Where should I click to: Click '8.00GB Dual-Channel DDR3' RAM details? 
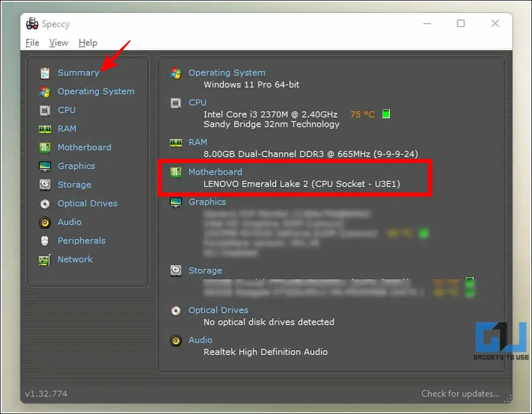(x=311, y=154)
